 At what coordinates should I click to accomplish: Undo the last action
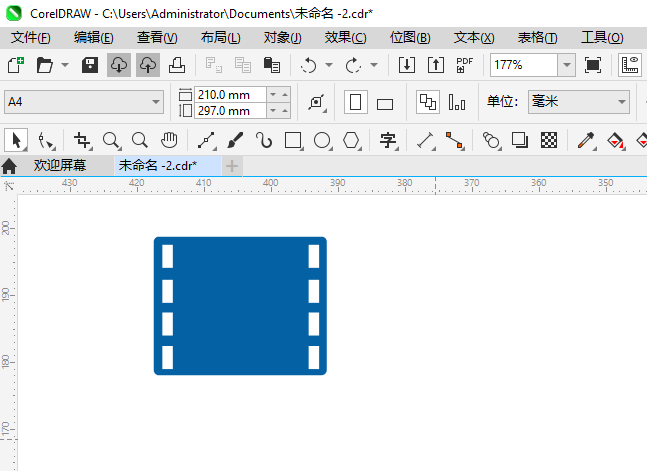pyautogui.click(x=309, y=65)
